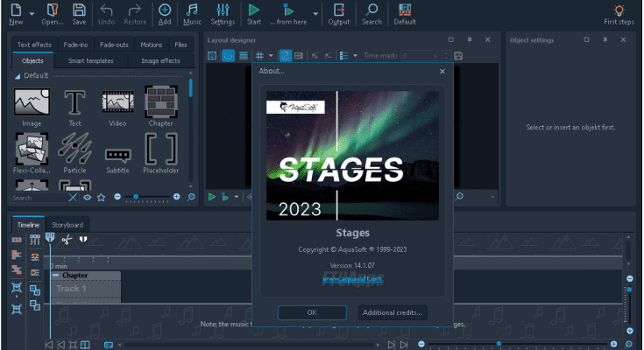Toggle the motion path button in Layout designer
This screenshot has height=350, width=644.
(285, 55)
